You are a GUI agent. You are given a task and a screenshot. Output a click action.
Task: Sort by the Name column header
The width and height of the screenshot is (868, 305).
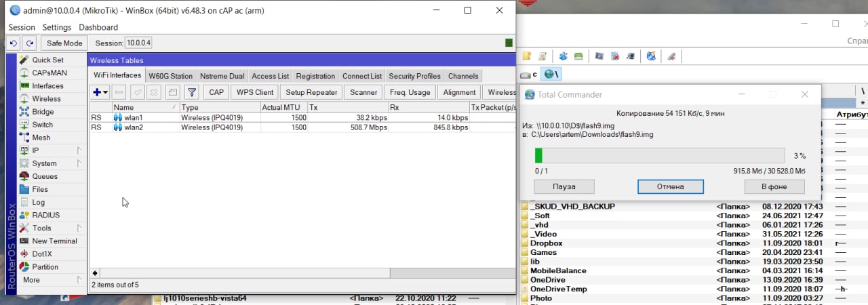[146, 107]
